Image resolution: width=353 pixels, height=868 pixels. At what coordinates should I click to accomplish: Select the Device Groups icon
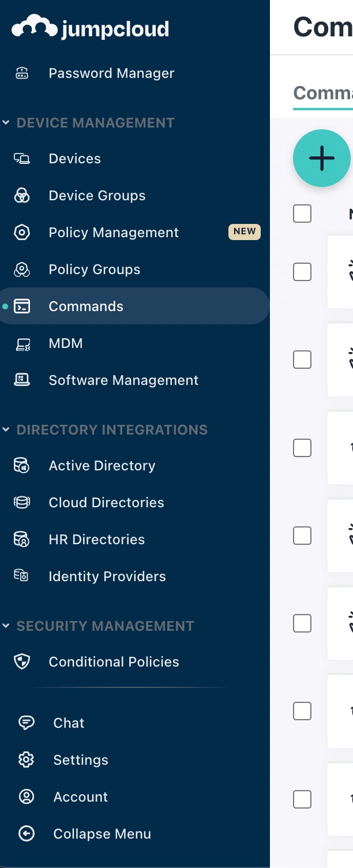22,196
